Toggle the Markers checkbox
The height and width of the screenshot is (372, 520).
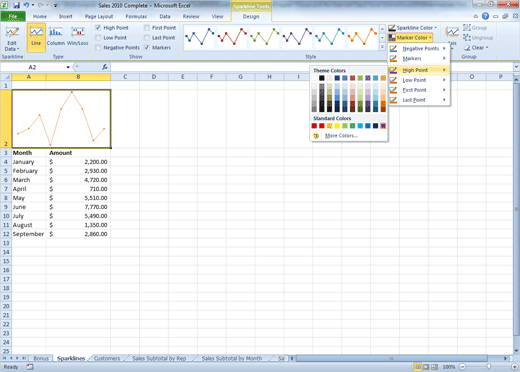tap(147, 48)
